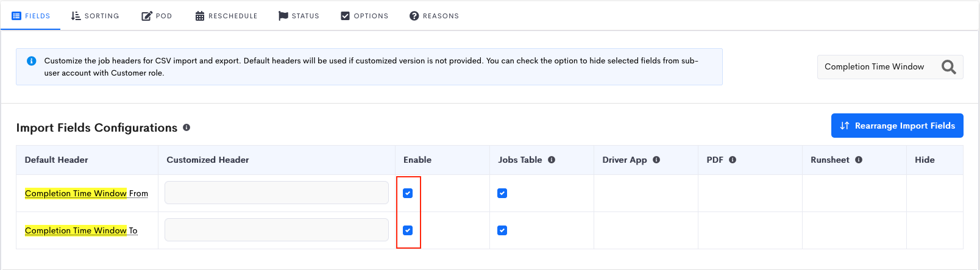Click the PDF column info icon
This screenshot has height=270, width=980.
[x=733, y=160]
